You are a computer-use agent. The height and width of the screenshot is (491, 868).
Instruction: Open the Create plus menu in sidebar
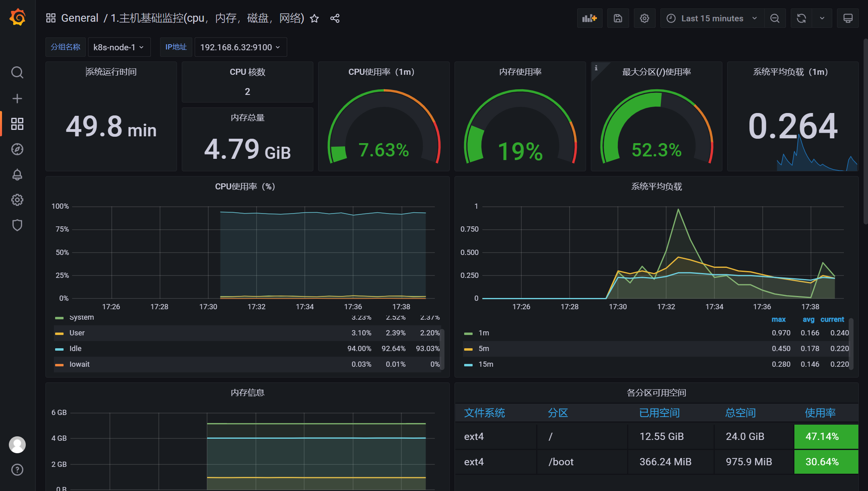pos(17,99)
